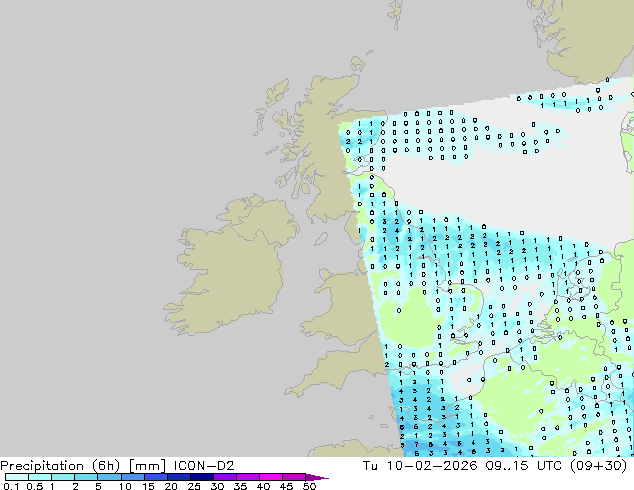
Task: Click the 2–5 mm legend color box
Action: (86, 477)
